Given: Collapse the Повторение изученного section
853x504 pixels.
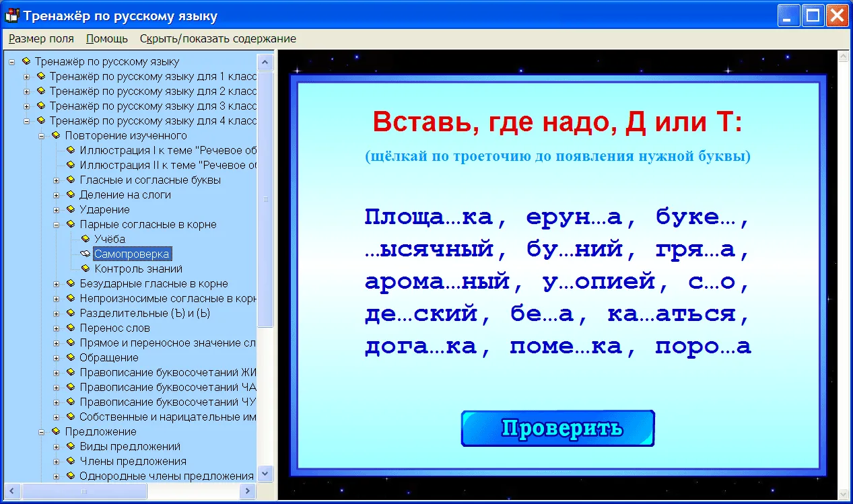Looking at the screenshot, I should pos(42,136).
